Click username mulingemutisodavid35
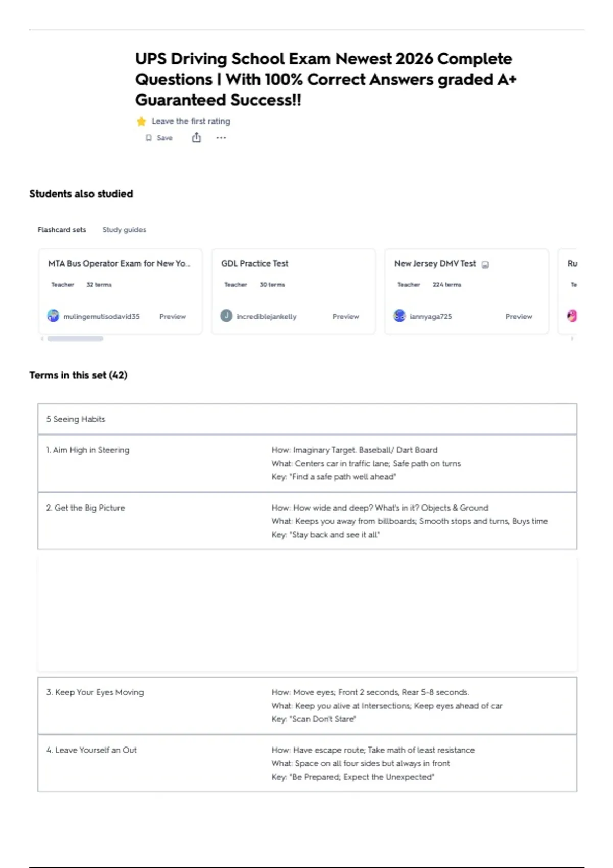The height and width of the screenshot is (868, 613). 102,317
